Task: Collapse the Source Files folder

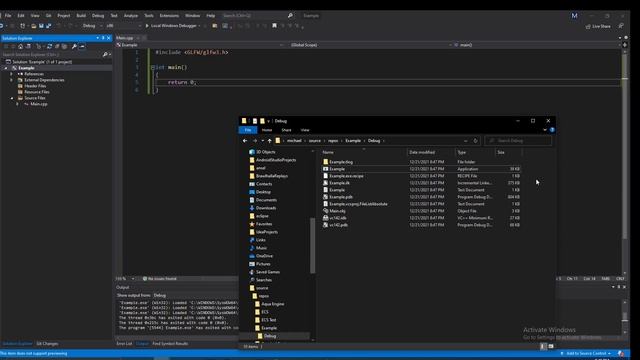Action: (x=11, y=98)
